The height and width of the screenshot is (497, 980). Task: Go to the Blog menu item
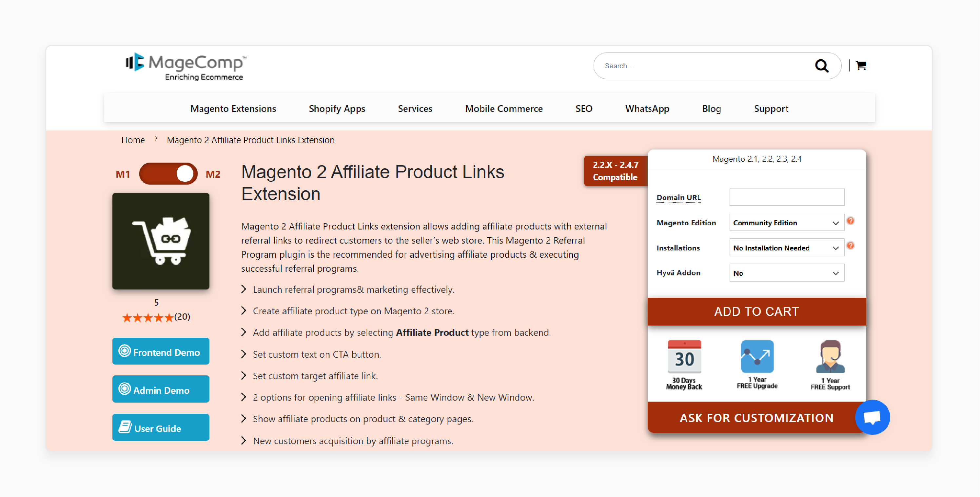pos(712,109)
